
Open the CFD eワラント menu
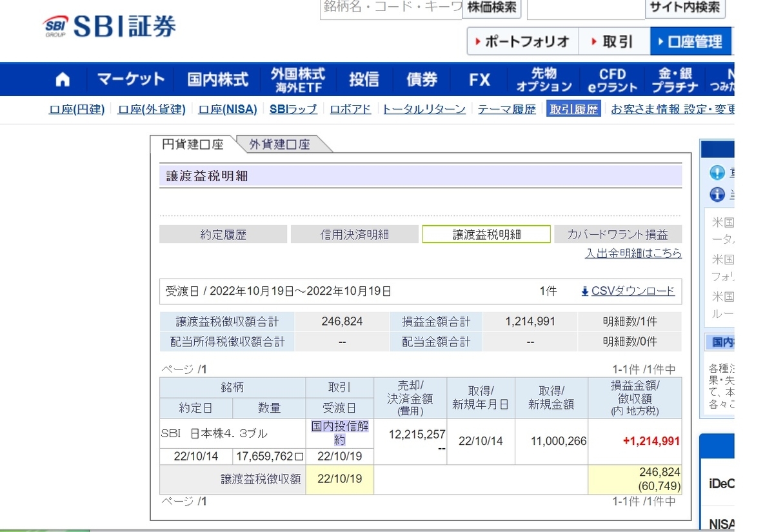tap(613, 80)
